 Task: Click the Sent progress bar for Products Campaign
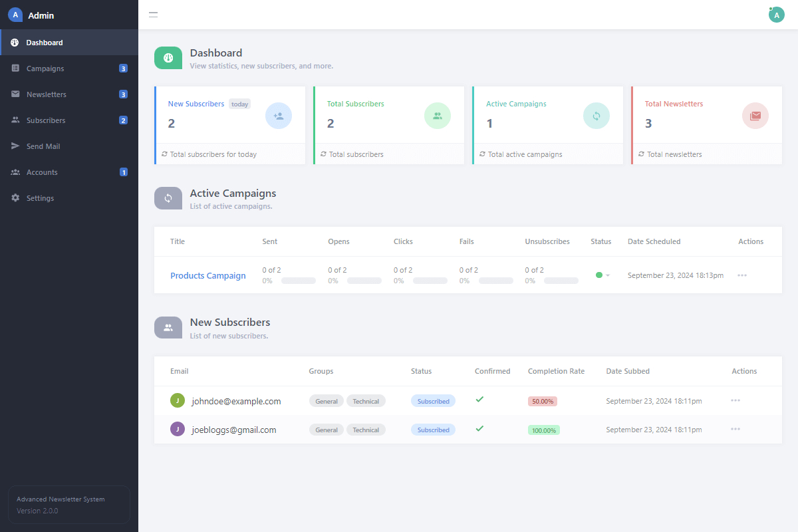[298, 281]
